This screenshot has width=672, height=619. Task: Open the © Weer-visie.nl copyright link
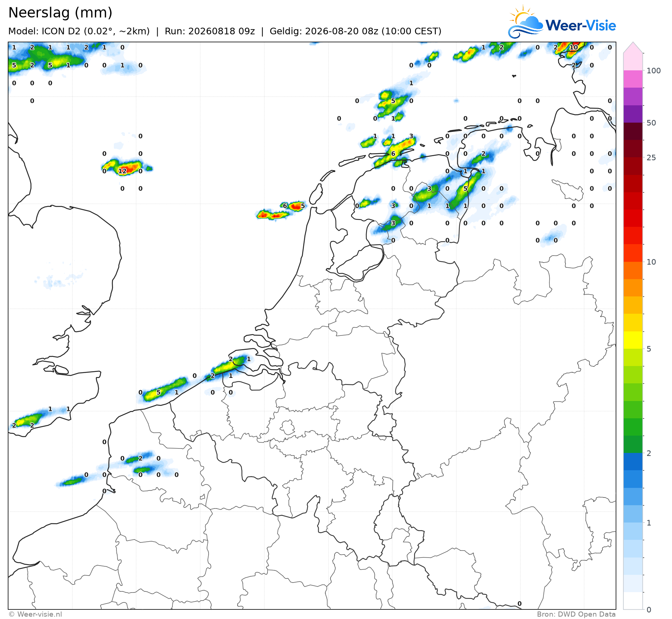(35, 614)
